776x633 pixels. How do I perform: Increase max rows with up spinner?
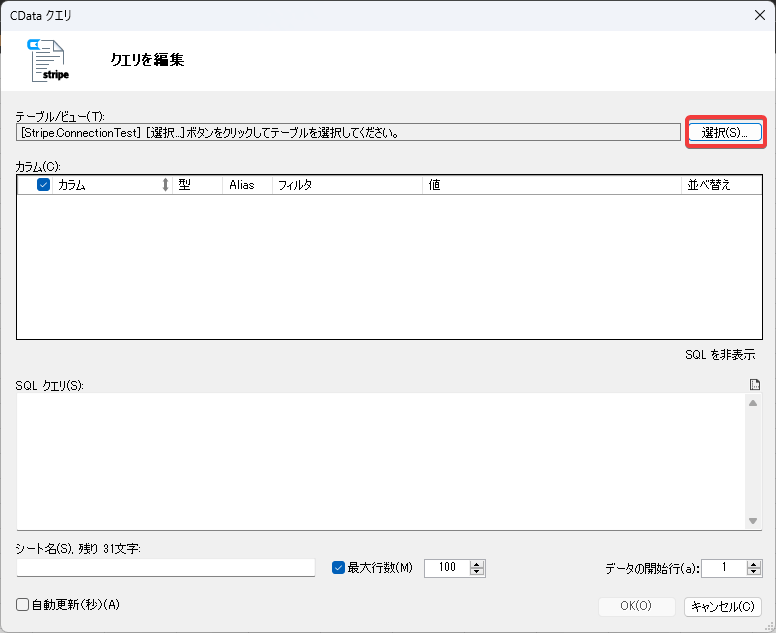477,564
